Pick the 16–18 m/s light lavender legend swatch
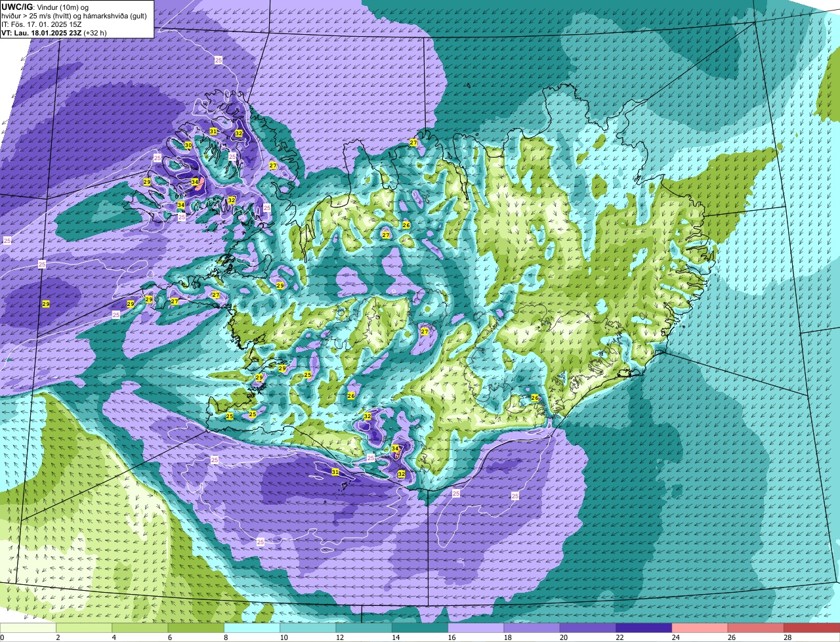This screenshot has height=642, width=840. click(476, 628)
